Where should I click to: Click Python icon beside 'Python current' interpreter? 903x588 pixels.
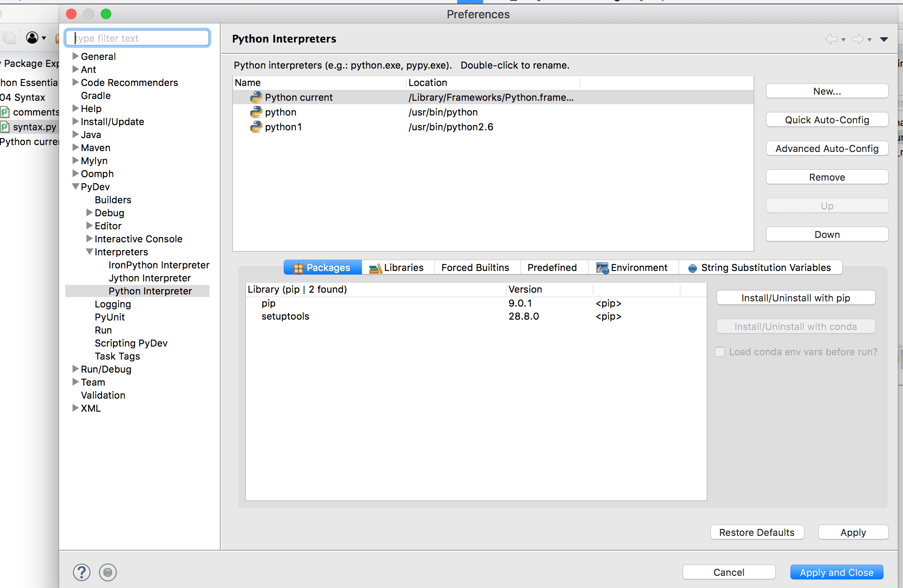pyautogui.click(x=256, y=97)
